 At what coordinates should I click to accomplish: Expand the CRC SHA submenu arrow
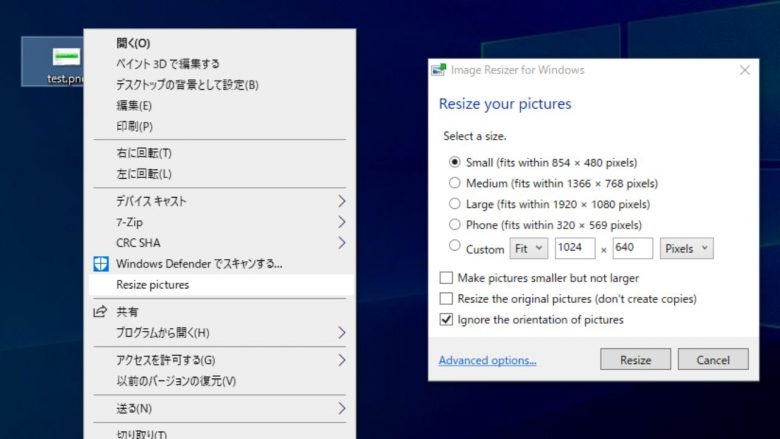(341, 243)
